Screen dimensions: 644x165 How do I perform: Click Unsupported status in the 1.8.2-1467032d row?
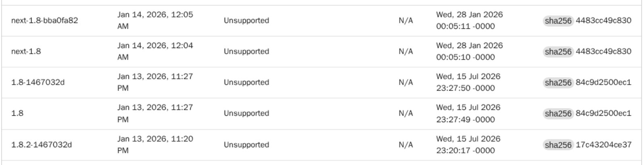pos(246,145)
